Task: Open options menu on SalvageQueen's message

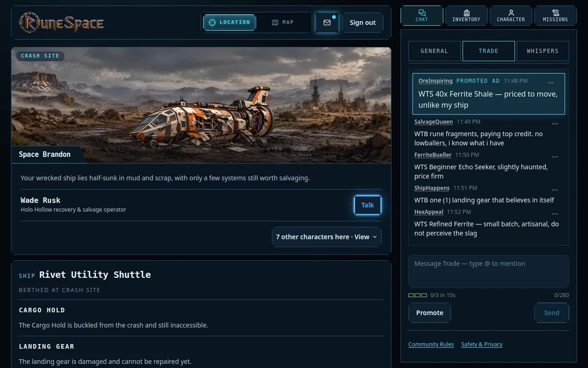Action: [x=555, y=124]
